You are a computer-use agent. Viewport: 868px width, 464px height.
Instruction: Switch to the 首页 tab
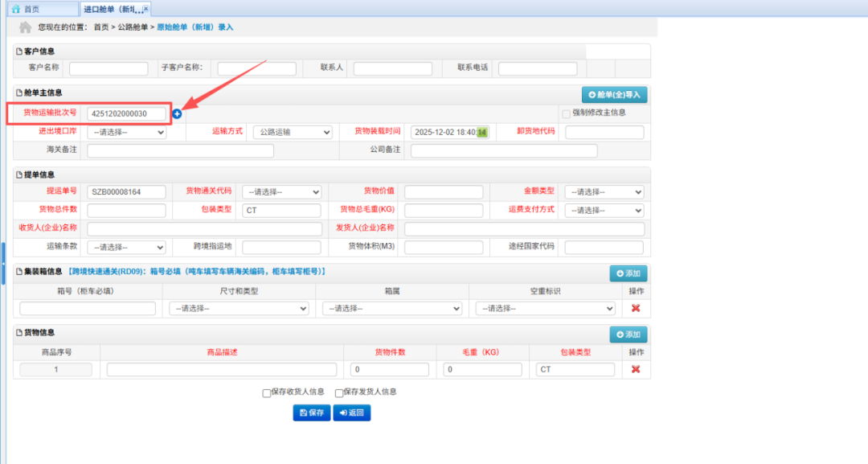point(42,9)
